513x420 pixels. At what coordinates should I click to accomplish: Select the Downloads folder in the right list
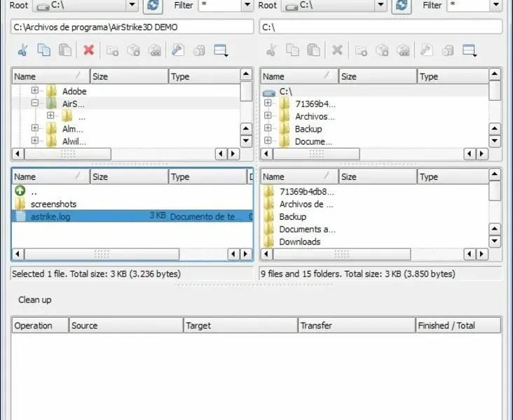(x=300, y=242)
